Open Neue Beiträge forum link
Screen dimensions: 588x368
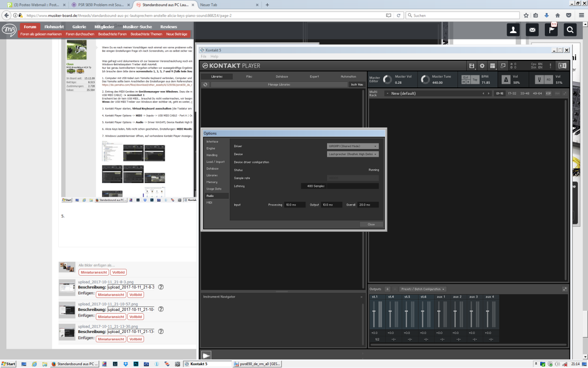176,34
